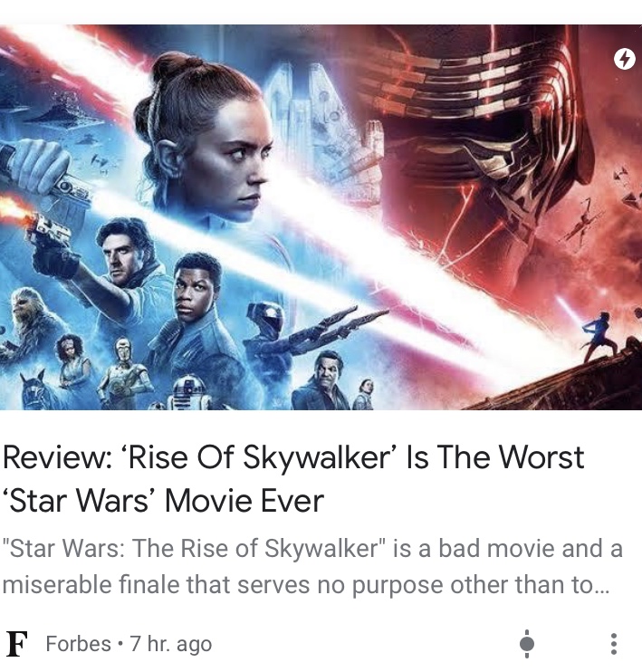Open the more-or-less-like-this control icon
The image size is (642, 672).
pyautogui.click(x=527, y=643)
